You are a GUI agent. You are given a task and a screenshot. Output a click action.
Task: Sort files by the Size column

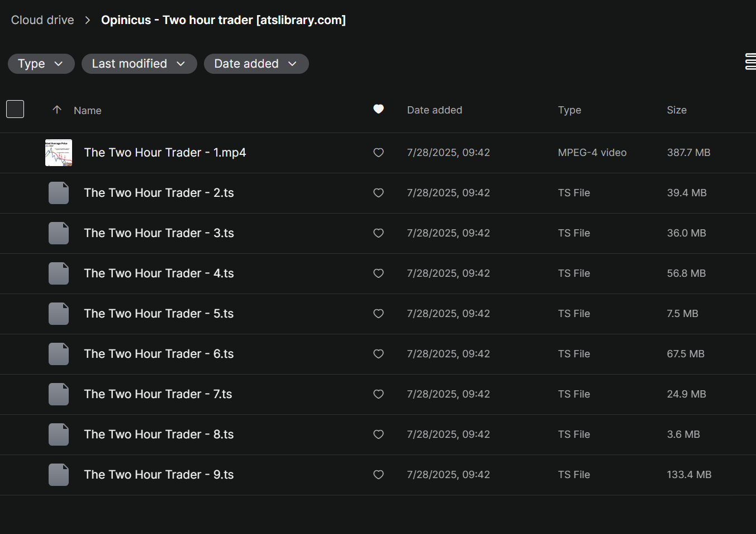(x=676, y=110)
